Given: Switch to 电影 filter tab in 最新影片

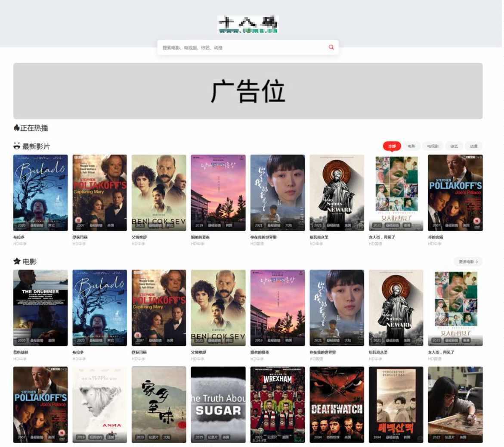Looking at the screenshot, I should (x=411, y=146).
